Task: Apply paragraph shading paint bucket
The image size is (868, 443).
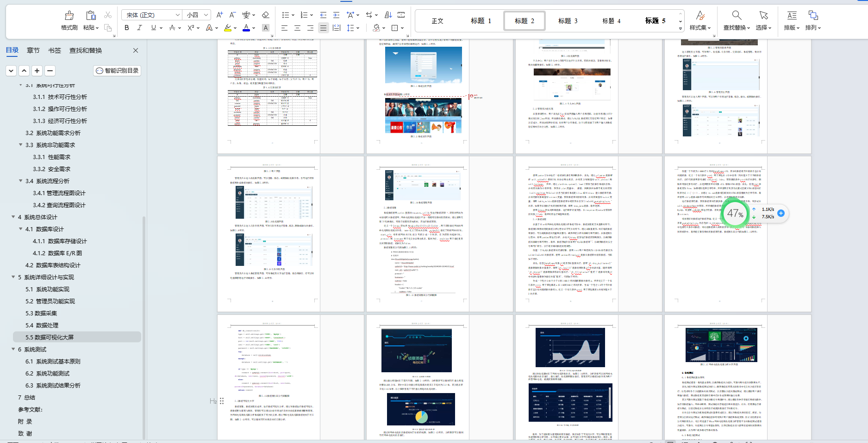Action: click(x=376, y=28)
